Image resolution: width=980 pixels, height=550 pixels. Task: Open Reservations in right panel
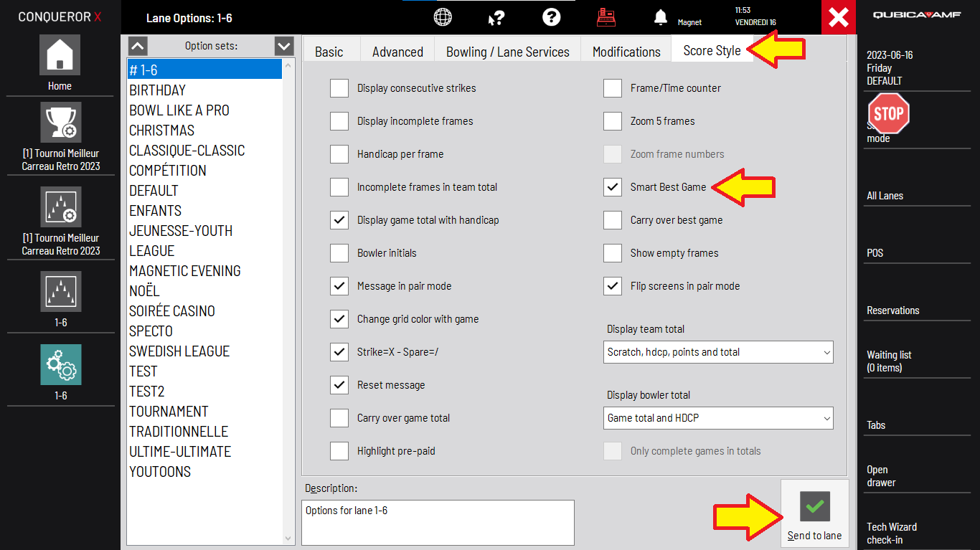(918, 310)
